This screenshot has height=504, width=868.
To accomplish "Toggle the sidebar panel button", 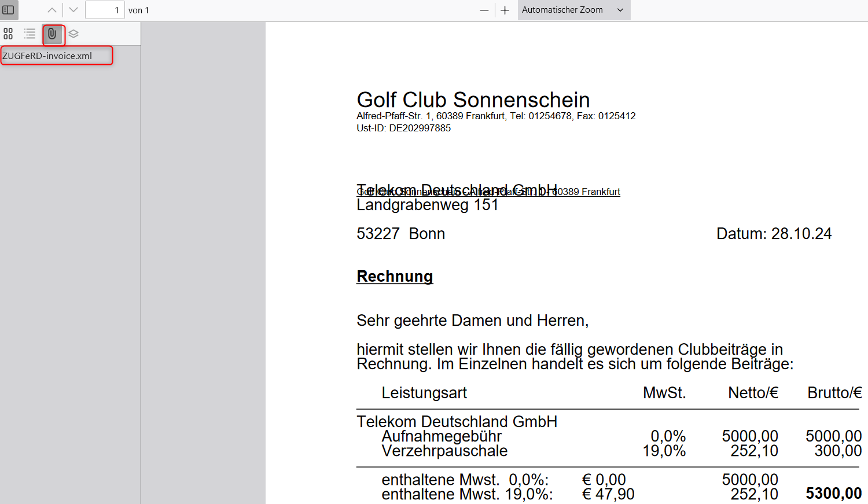I will click(x=9, y=10).
